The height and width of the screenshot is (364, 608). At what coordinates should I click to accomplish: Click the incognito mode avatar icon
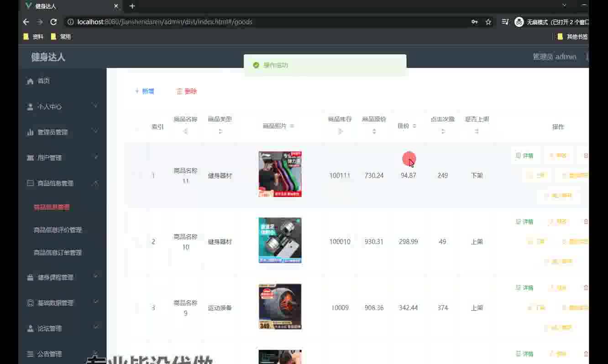pyautogui.click(x=519, y=22)
